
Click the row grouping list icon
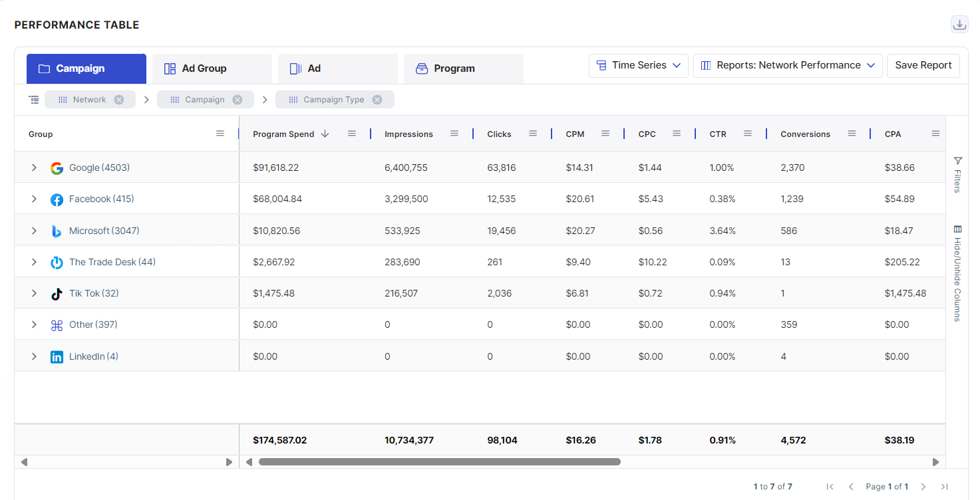pos(34,100)
